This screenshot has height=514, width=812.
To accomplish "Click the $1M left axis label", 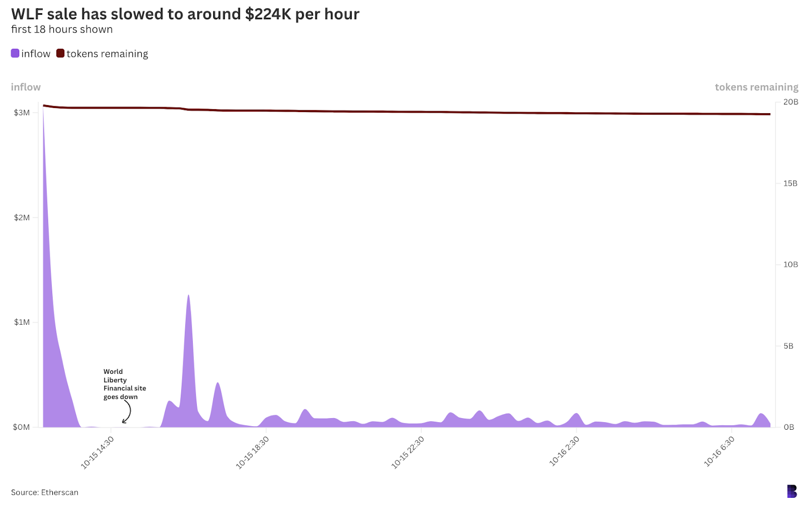I will [22, 322].
